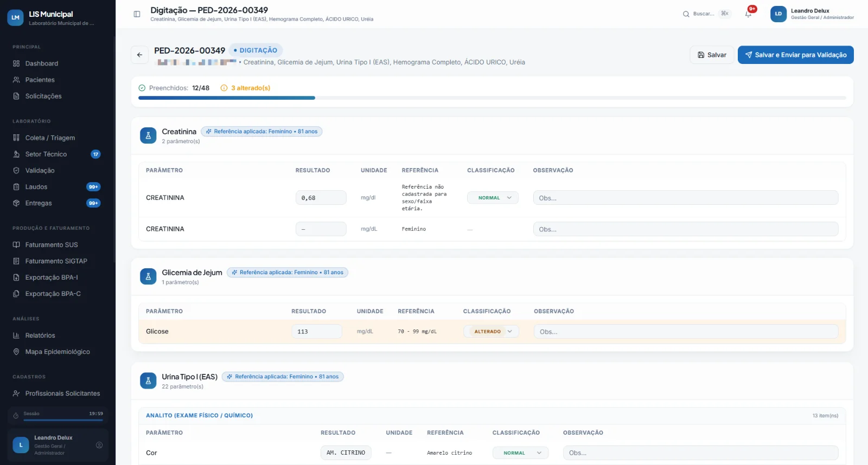The width and height of the screenshot is (868, 465).
Task: Click the Pacientes people icon in the sidebar
Action: click(16, 80)
